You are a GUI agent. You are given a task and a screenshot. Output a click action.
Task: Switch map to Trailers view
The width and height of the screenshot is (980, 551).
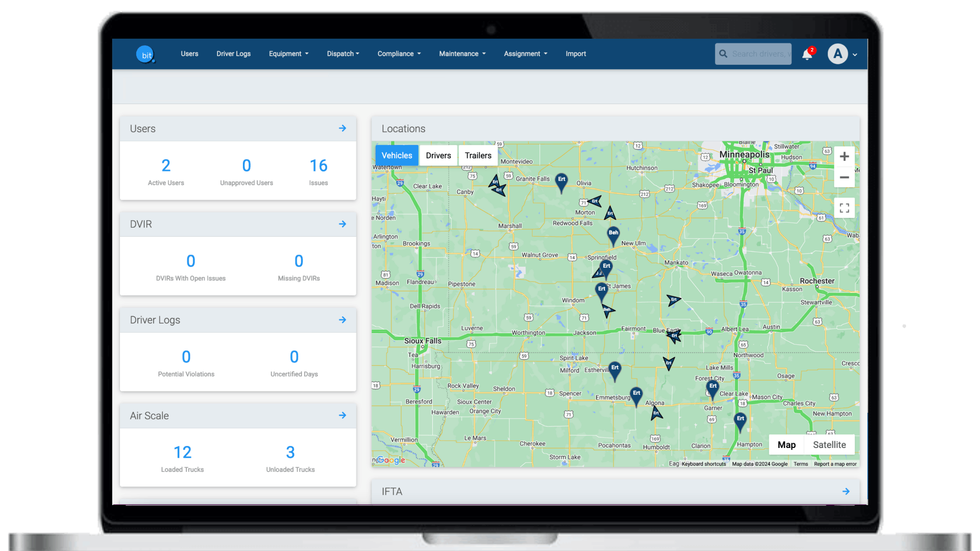click(x=478, y=156)
